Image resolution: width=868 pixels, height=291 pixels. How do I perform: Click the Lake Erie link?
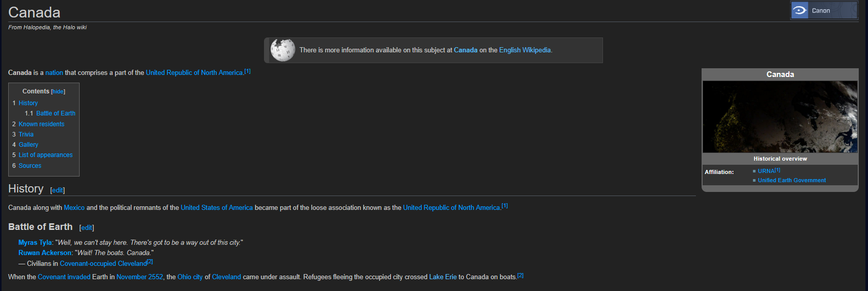click(x=443, y=277)
